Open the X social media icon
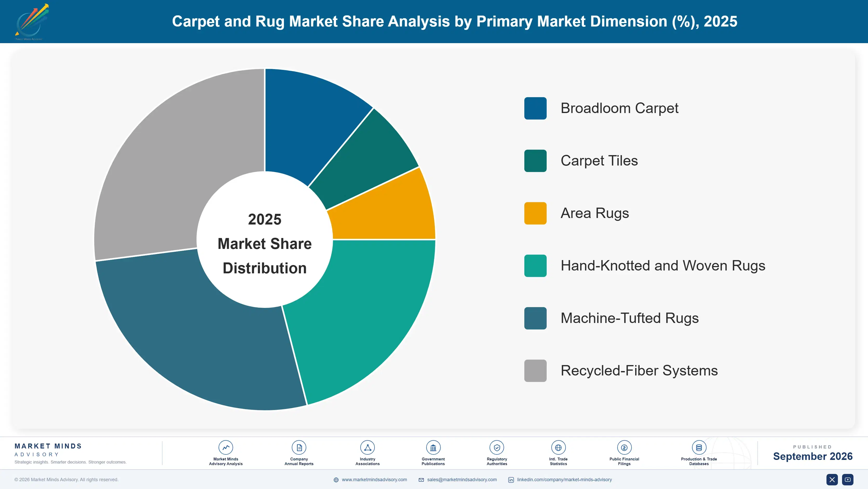Screen dimensions: 868x489 pyautogui.click(x=832, y=480)
